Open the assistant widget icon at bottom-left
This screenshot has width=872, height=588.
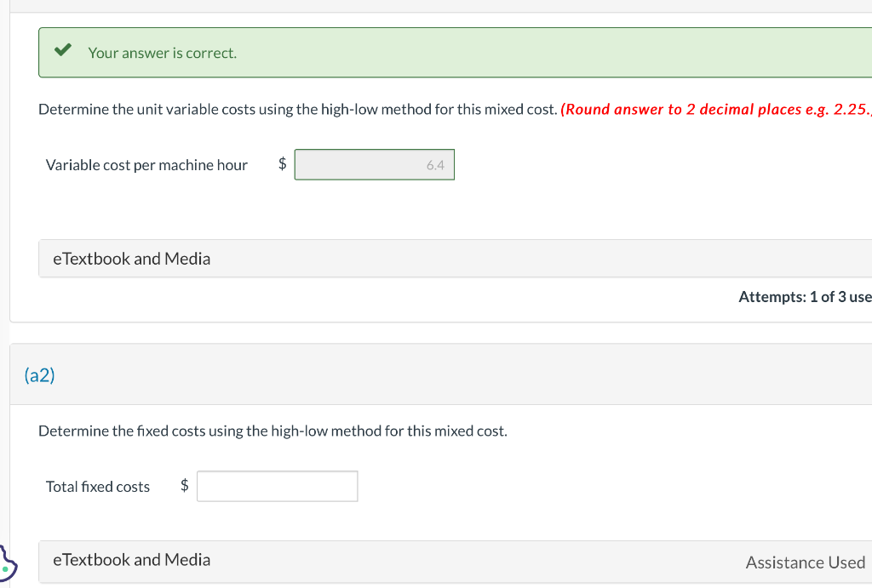pos(8,565)
